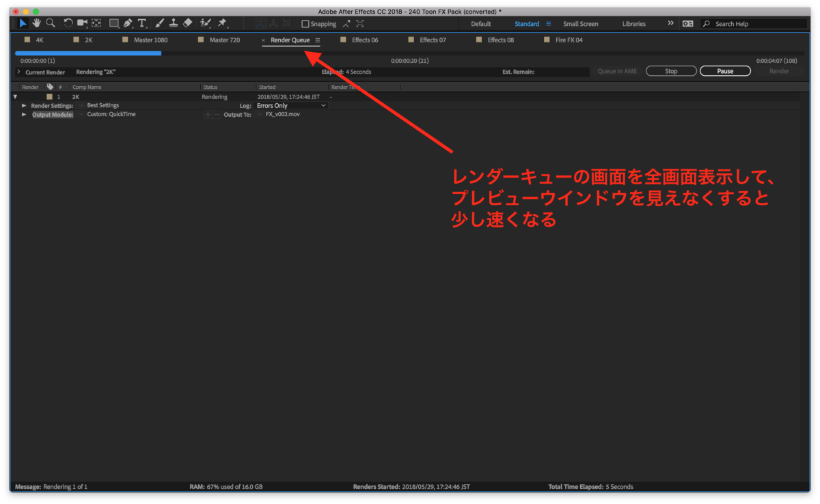Open the Custom QuickTime module dropdown arrow
This screenshot has width=820, height=504.
(81, 115)
